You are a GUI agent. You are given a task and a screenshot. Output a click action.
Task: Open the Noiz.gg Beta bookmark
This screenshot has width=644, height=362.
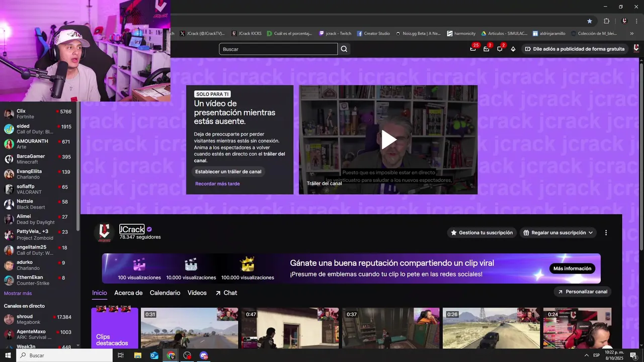pos(418,34)
